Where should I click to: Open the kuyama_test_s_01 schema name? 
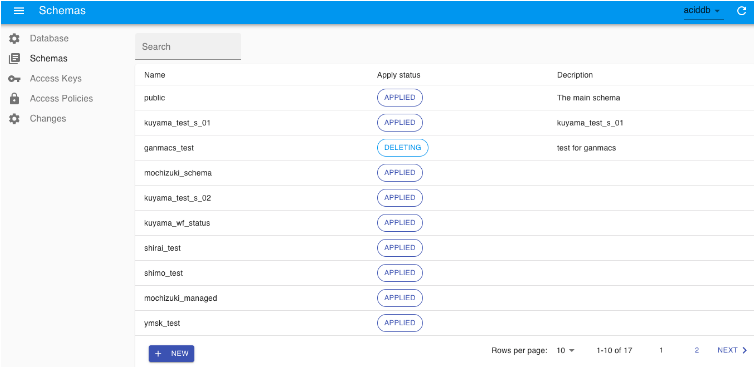[177, 123]
